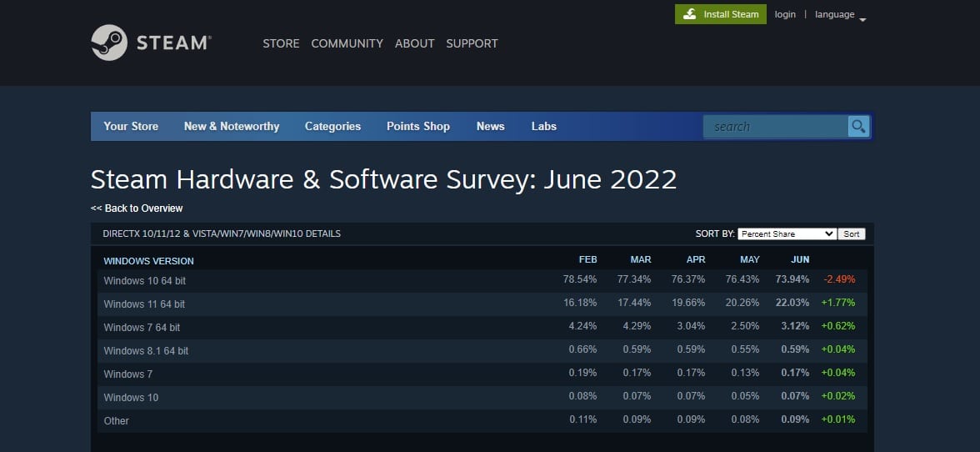Click the DIRECTX 10/11/12 details heading
The width and height of the screenshot is (980, 452).
pyautogui.click(x=222, y=234)
